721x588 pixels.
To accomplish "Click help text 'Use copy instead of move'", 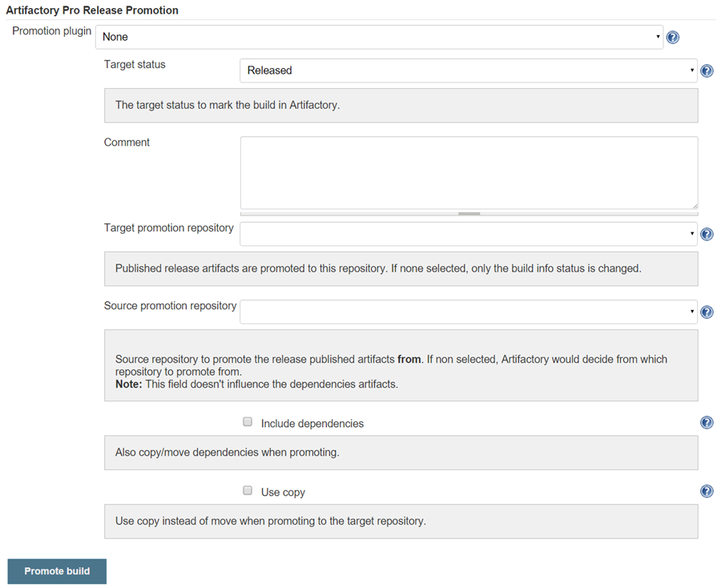I will [x=271, y=521].
